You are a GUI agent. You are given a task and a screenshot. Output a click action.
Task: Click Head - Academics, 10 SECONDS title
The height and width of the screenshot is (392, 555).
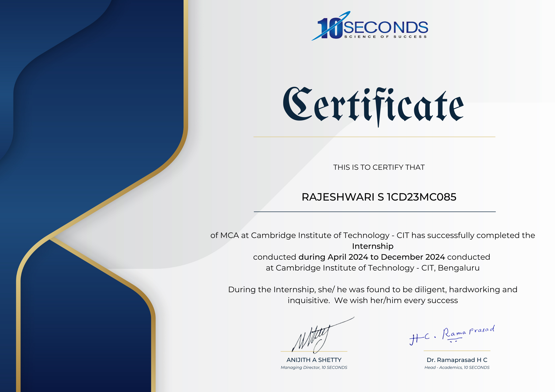[x=457, y=367]
